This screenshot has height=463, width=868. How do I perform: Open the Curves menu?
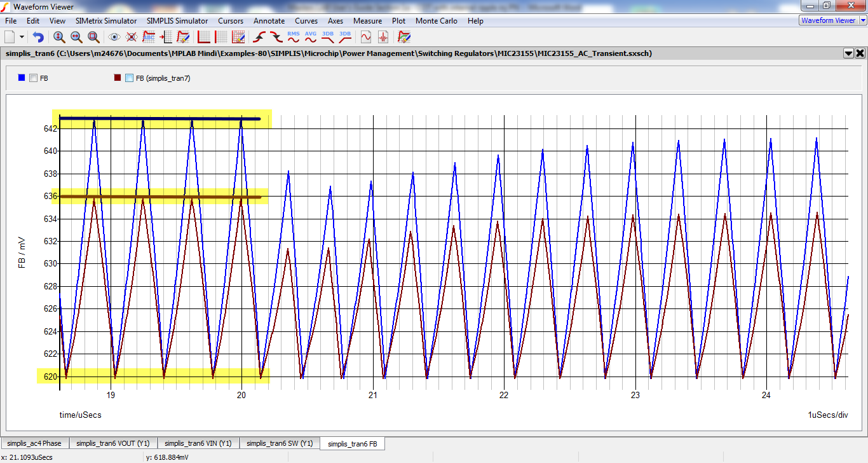coord(306,20)
